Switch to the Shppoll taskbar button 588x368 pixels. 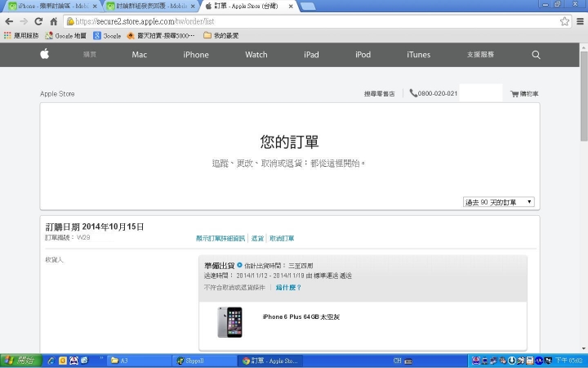[x=205, y=361]
